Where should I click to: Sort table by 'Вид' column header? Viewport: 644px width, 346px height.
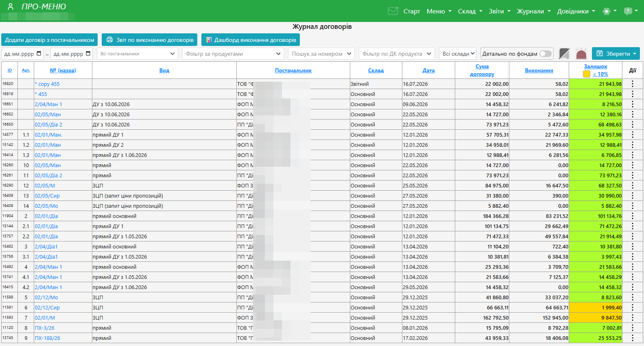(164, 70)
